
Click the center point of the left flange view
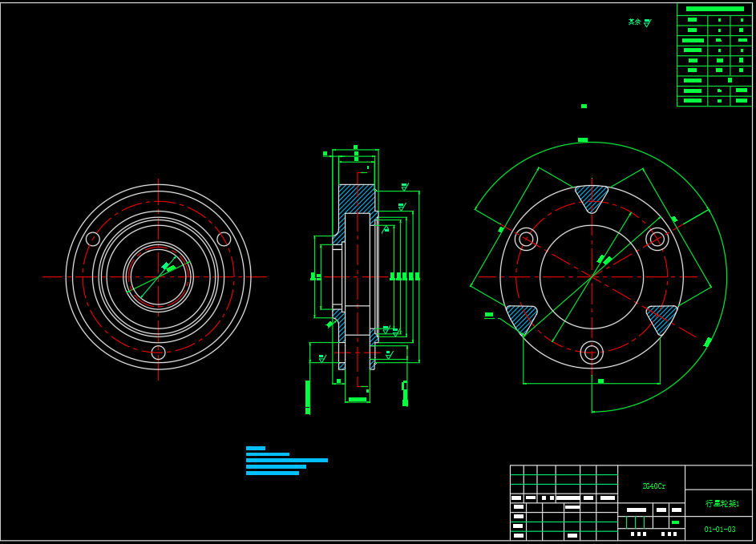(158, 276)
